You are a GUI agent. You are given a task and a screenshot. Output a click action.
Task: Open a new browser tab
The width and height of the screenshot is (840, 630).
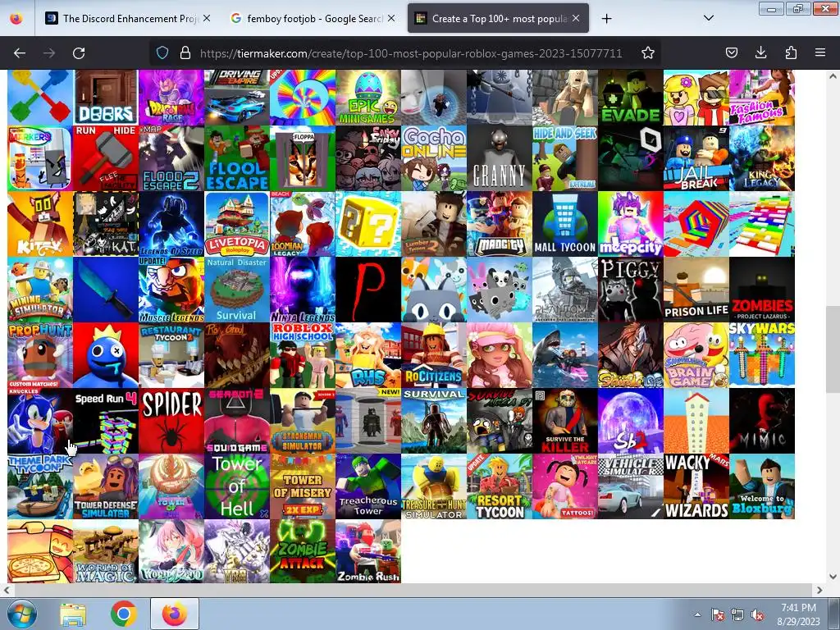coord(606,19)
